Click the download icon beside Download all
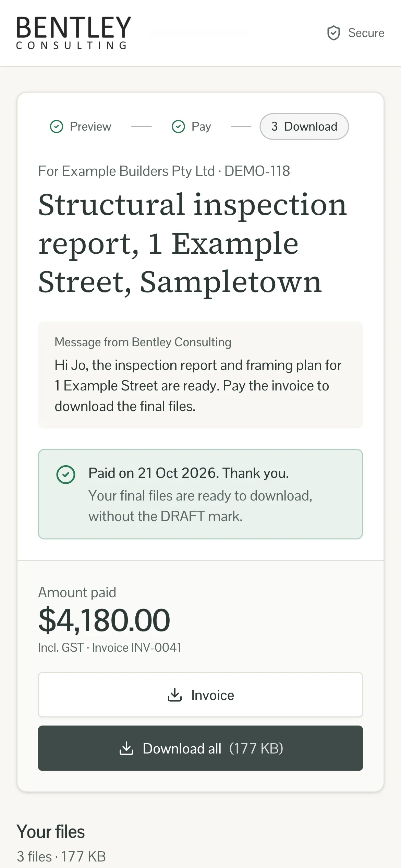 point(126,748)
